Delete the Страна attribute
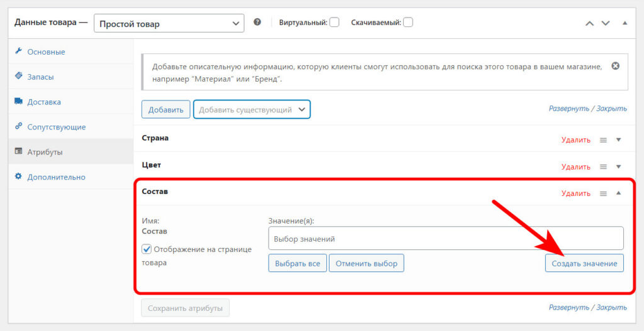644x331 pixels. [576, 140]
